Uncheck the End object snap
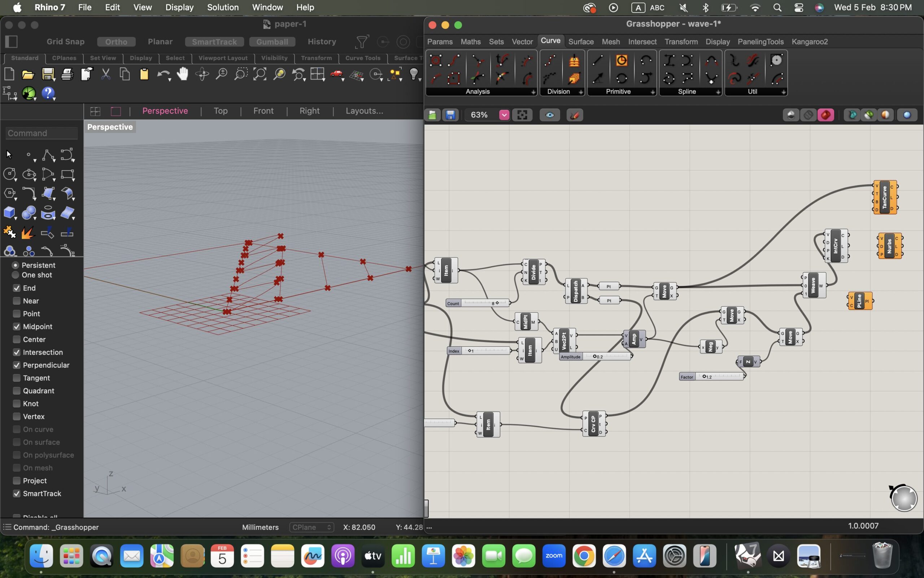Screen dimensions: 924x578 pyautogui.click(x=16, y=288)
